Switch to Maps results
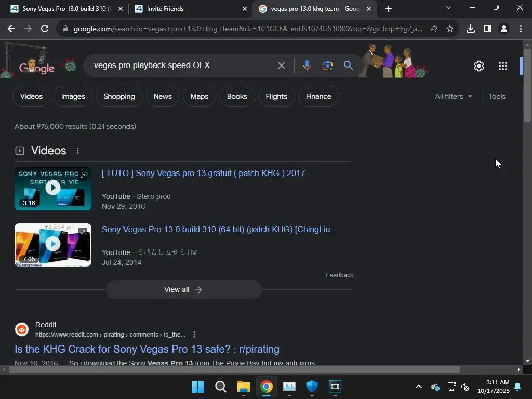 [199, 96]
